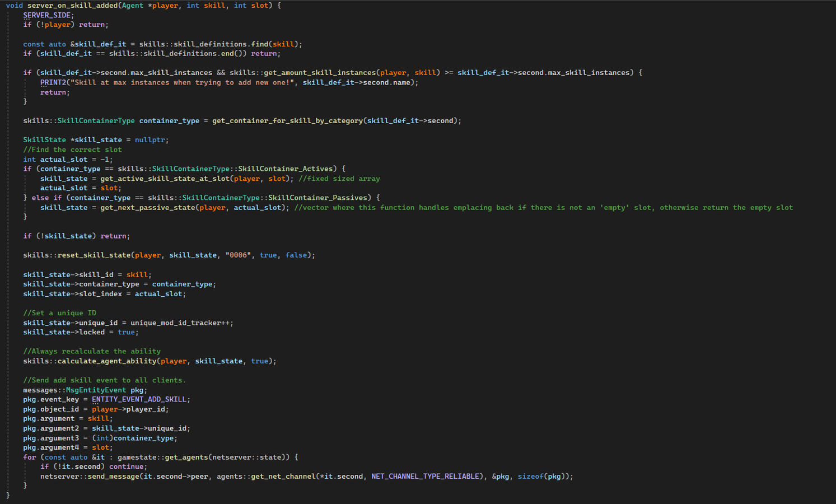Click the SERVER_SIDE macro
This screenshot has width=836, height=504.
coord(46,15)
